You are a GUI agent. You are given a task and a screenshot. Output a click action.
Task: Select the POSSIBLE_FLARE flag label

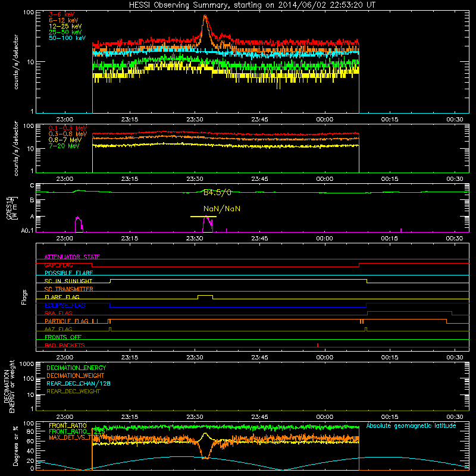pos(68,273)
